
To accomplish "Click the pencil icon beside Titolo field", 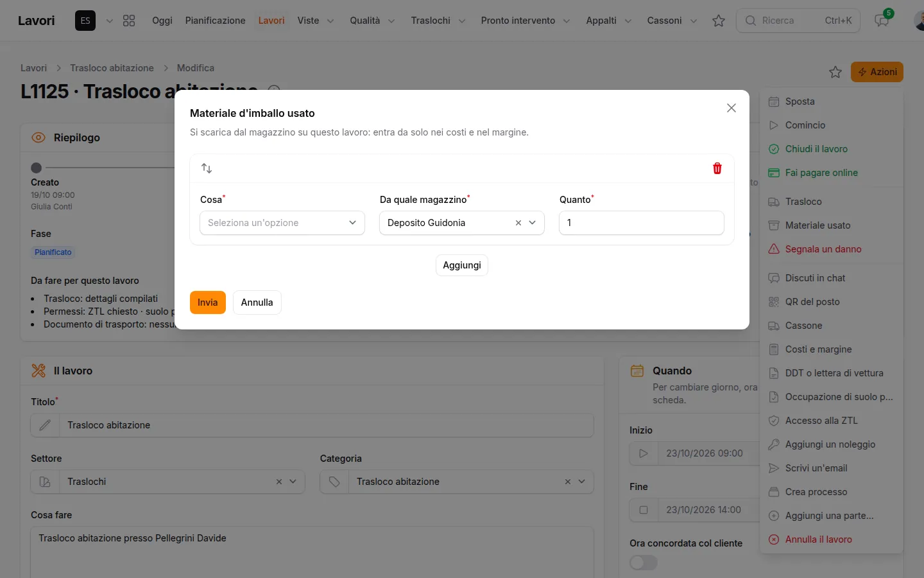I will tap(45, 425).
